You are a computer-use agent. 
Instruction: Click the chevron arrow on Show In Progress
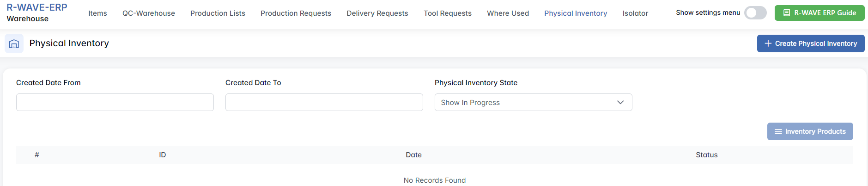coord(620,102)
